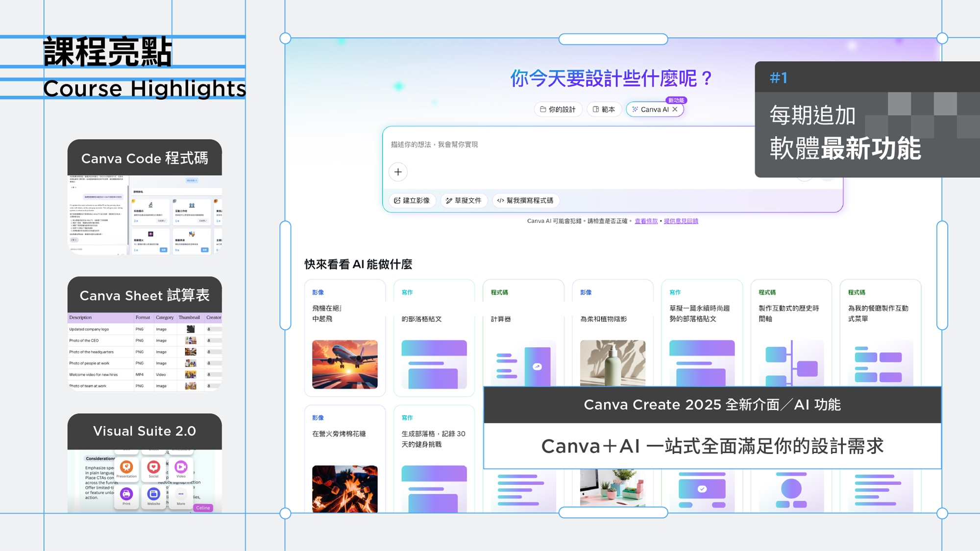The image size is (980, 551).
Task: Open the airplane takeoff image thumbnail
Action: coord(345,364)
